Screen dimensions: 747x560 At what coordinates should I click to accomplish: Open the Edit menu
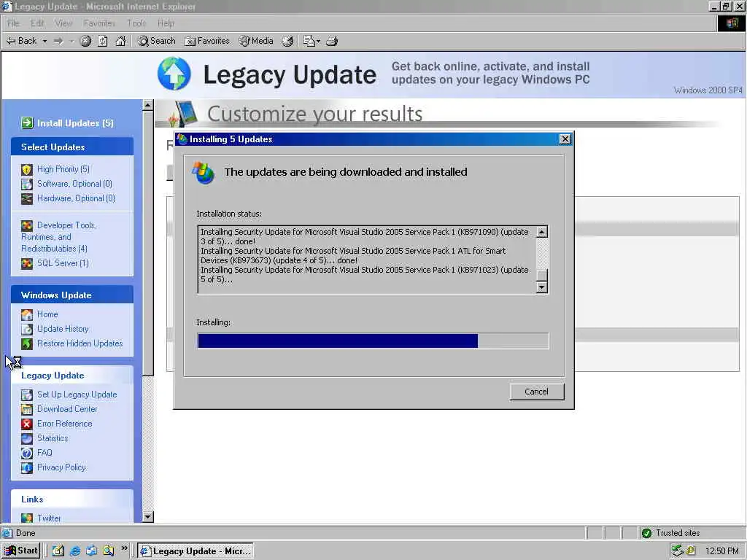tap(37, 23)
